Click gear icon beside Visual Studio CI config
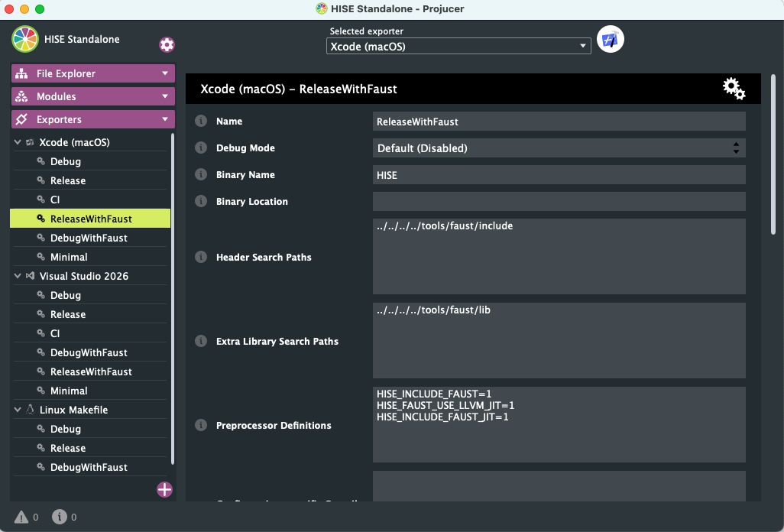784x532 pixels. (41, 333)
